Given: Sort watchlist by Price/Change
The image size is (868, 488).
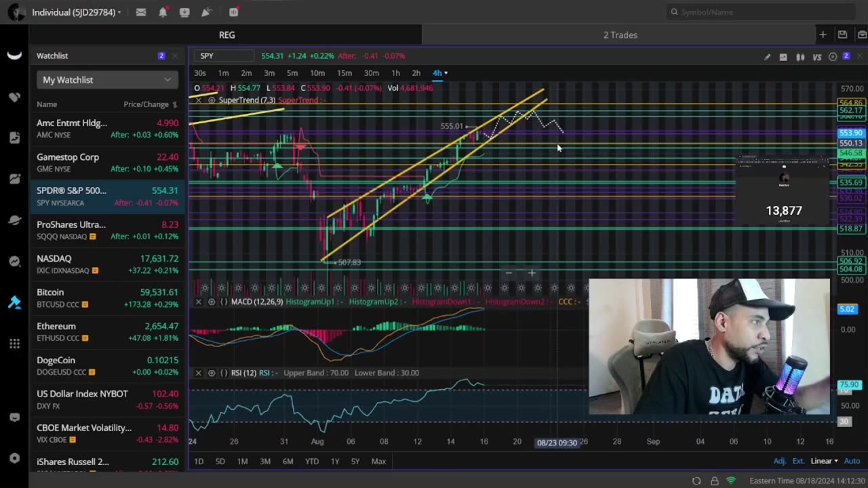Looking at the screenshot, I should [151, 104].
